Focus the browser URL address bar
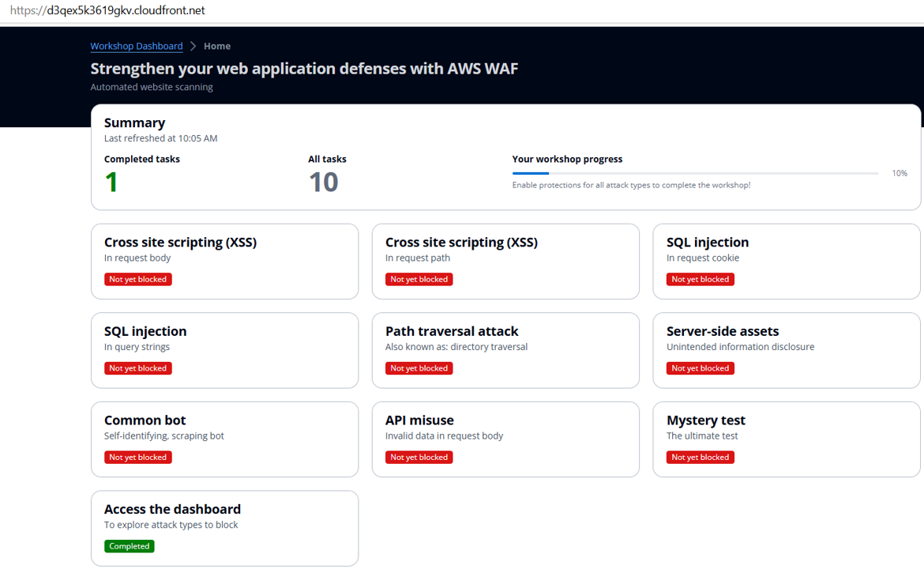This screenshot has width=924, height=569. [316, 10]
